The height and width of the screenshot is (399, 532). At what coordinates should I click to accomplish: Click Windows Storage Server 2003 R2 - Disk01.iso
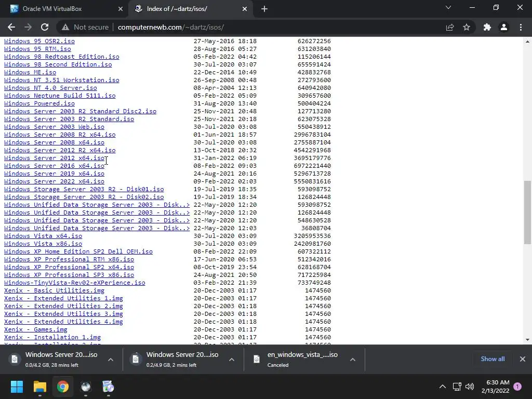pos(84,189)
